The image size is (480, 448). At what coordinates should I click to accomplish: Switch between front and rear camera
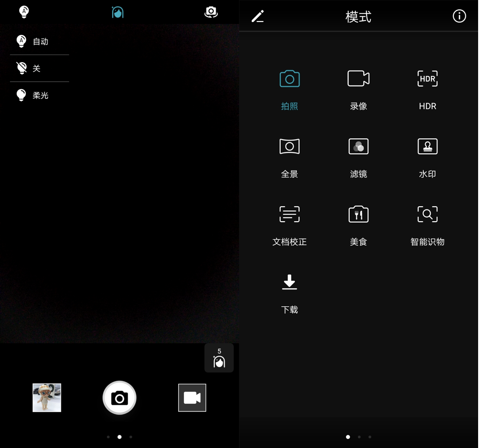[211, 12]
